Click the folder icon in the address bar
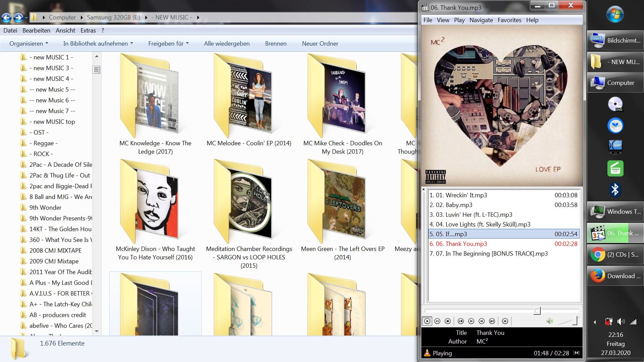 (x=34, y=17)
